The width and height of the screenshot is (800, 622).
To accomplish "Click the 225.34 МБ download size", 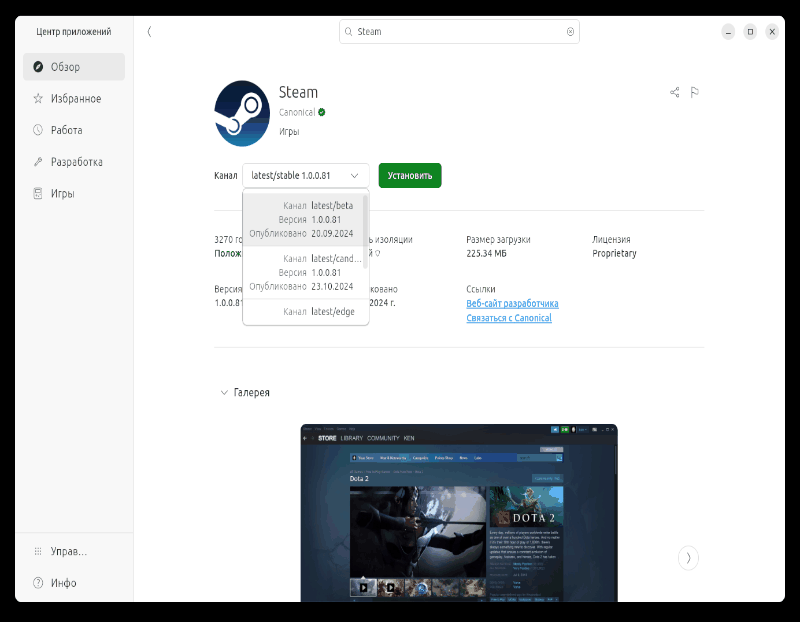I will 486,254.
